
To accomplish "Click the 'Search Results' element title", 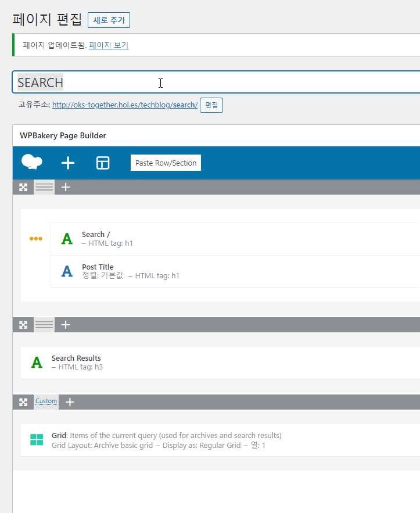I will coord(76,358).
